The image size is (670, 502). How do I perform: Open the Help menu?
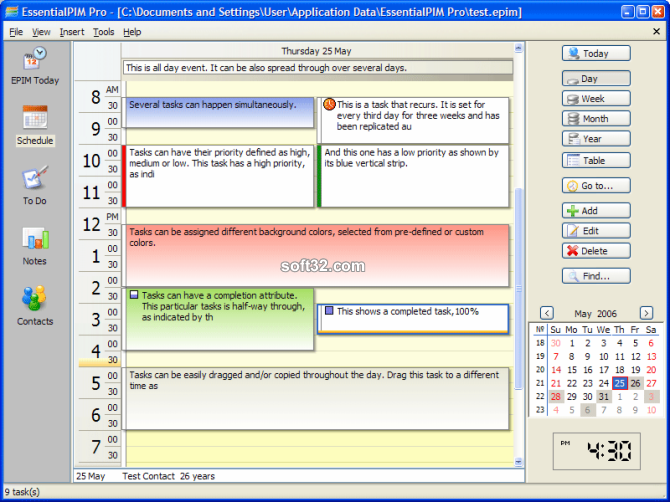(132, 32)
